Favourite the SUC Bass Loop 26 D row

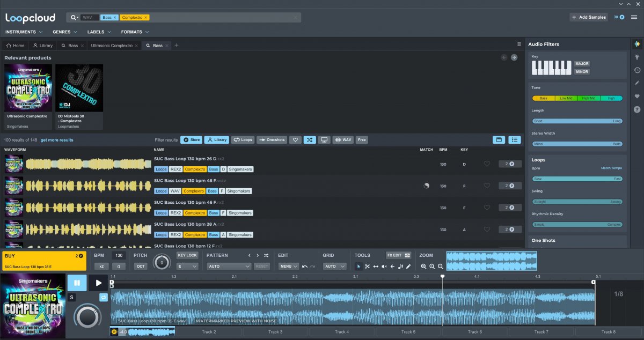[x=487, y=164]
